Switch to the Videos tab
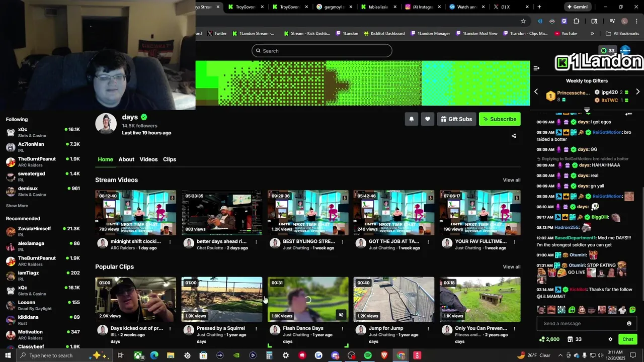This screenshot has width=644, height=362. [148, 159]
